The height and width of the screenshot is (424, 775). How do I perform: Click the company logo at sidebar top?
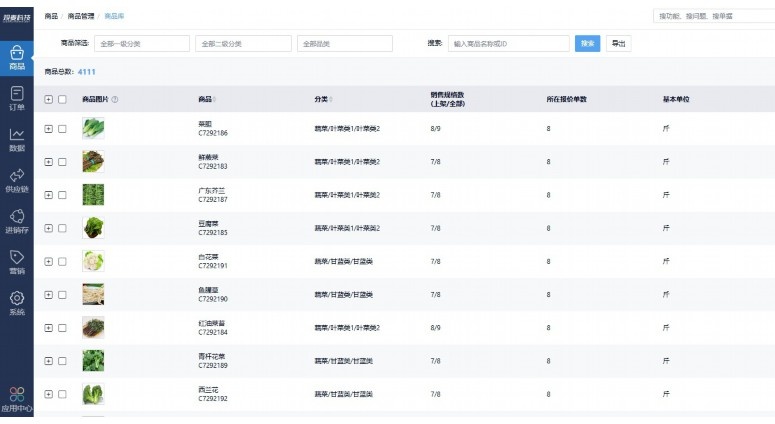click(17, 18)
